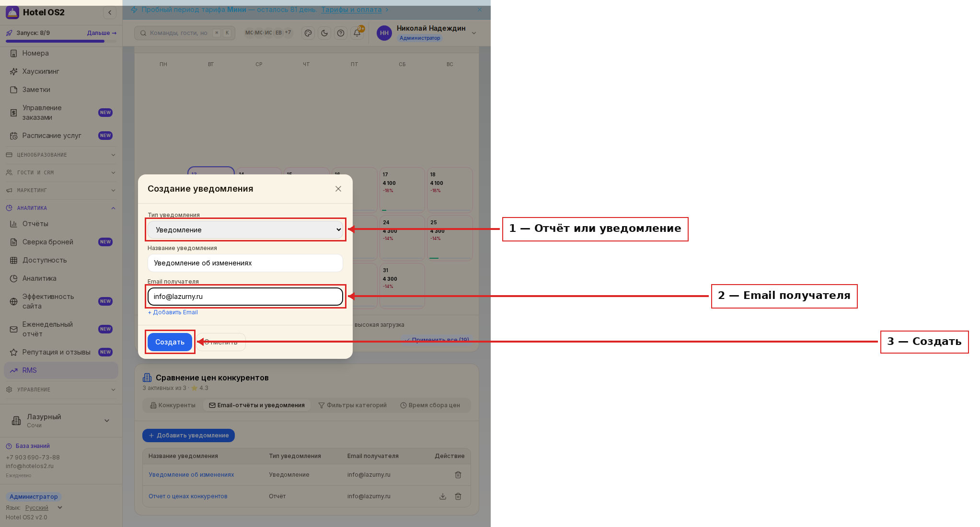Screen dimensions: 980x527
Task: Open the help question mark icon
Action: coord(341,33)
